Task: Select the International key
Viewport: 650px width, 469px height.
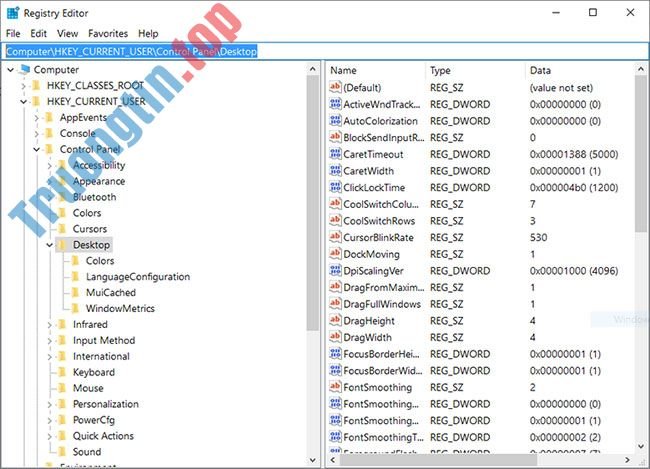Action: pos(101,356)
